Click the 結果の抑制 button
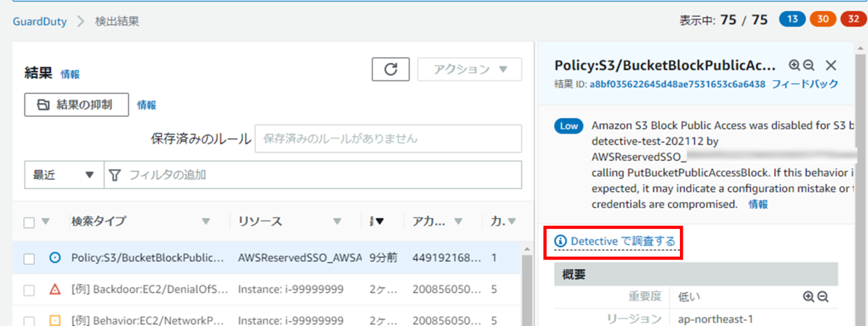868x326 pixels. 77,104
